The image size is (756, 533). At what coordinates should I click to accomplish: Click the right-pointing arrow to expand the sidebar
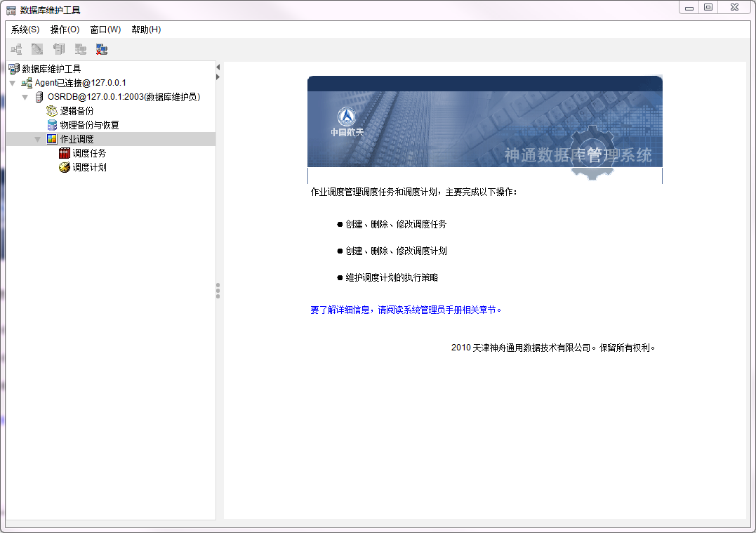pyautogui.click(x=218, y=77)
